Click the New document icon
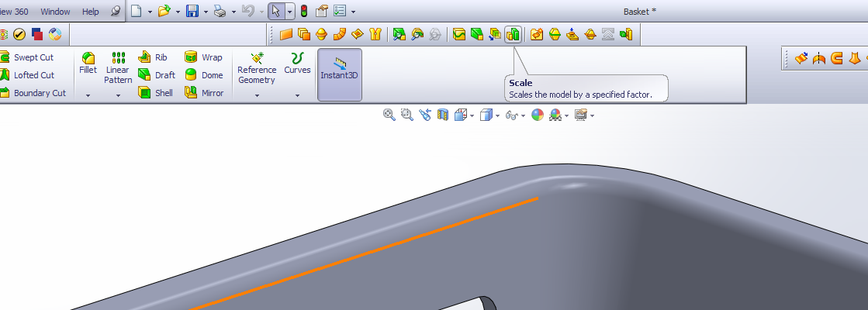The image size is (868, 310). pyautogui.click(x=137, y=11)
